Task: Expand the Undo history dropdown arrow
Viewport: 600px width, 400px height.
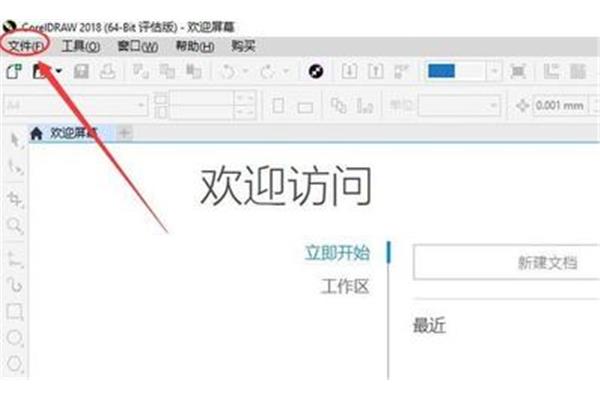Action: 246,71
